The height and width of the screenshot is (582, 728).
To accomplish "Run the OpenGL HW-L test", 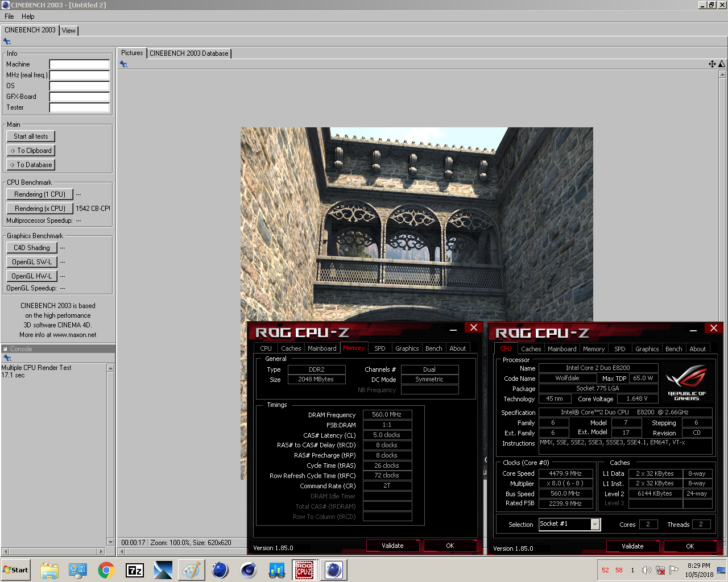I will click(32, 276).
